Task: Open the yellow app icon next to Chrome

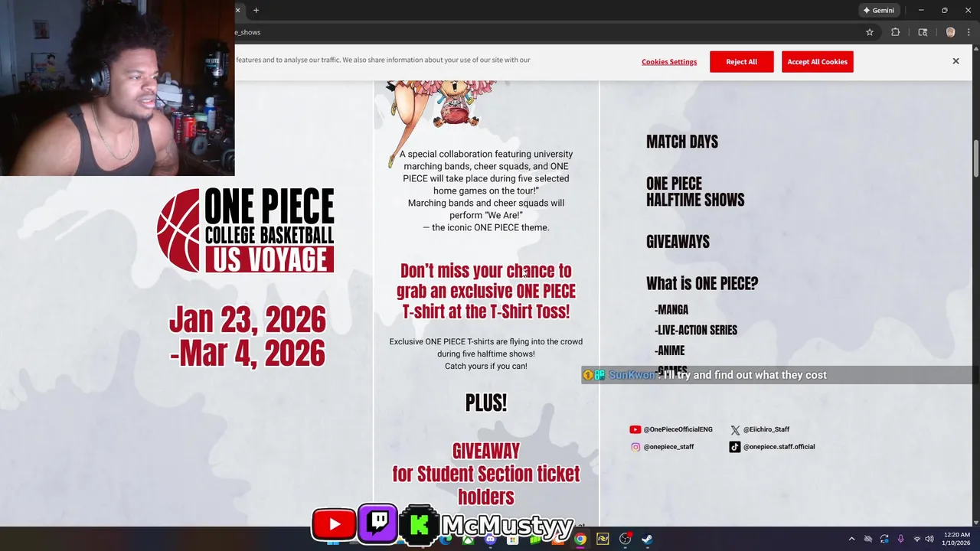Action: (x=603, y=539)
